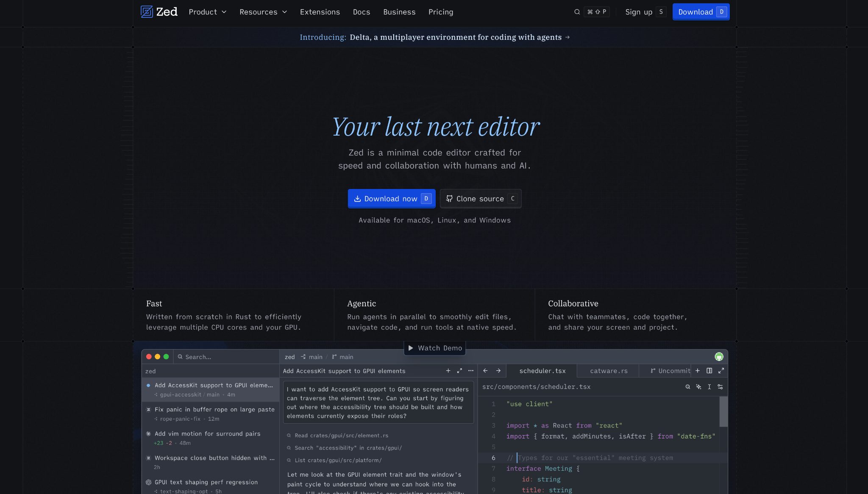The width and height of the screenshot is (868, 494).
Task: Switch to the catware.rs tab
Action: [609, 371]
